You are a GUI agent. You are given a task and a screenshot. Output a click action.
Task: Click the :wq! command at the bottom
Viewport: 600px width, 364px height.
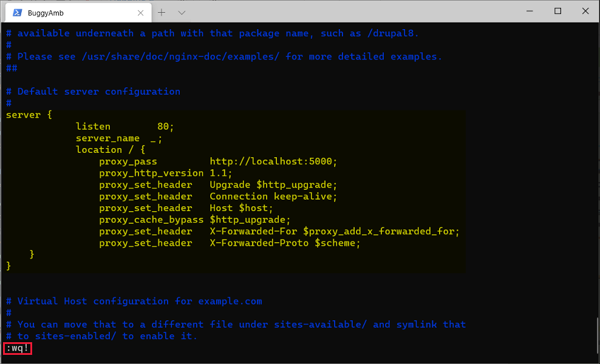coord(18,348)
